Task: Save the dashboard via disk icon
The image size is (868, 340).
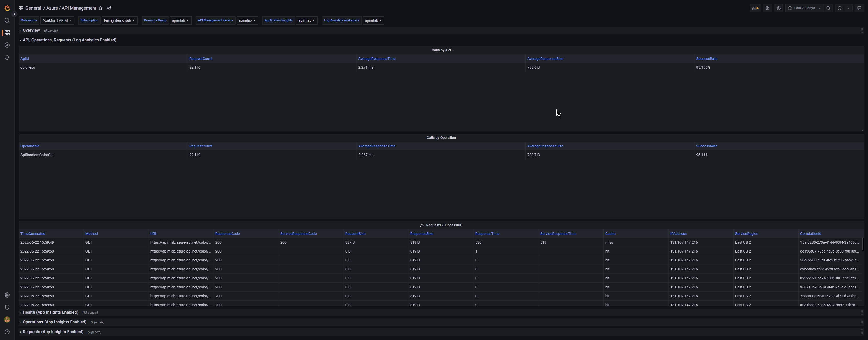Action: (x=767, y=8)
